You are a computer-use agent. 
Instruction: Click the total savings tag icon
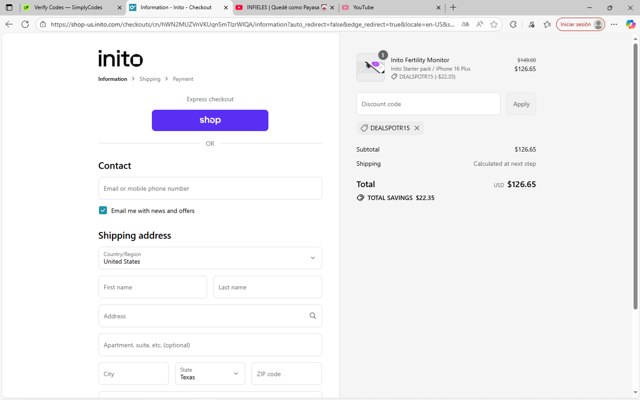(x=360, y=198)
